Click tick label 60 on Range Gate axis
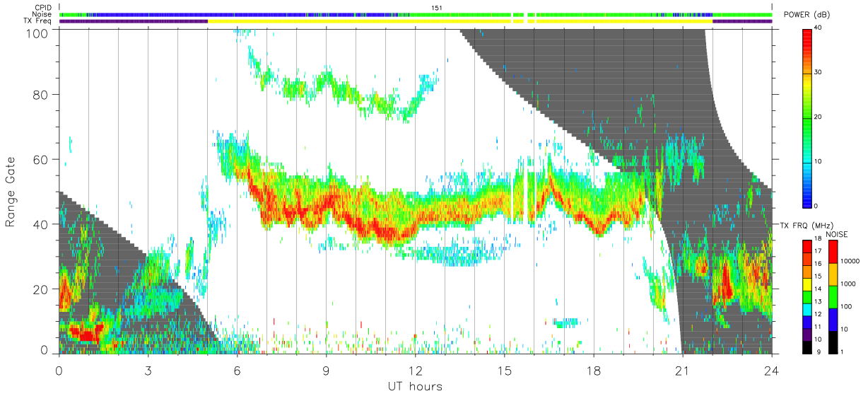This screenshot has height=401, width=868. click(41, 159)
